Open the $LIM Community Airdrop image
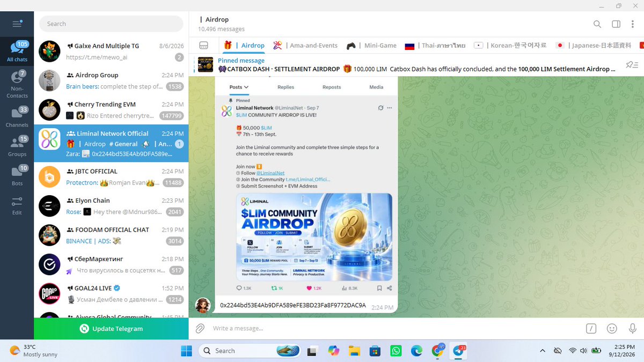Screen dimensions: 644x362 [x=314, y=236]
